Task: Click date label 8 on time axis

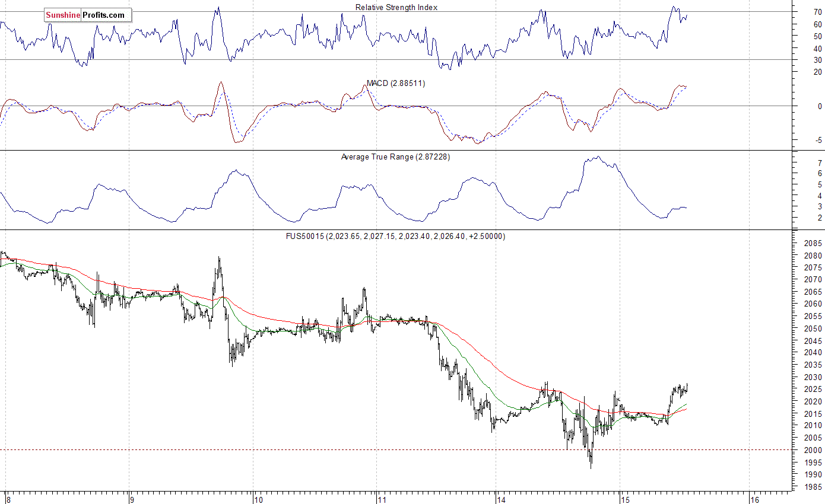Action: [8, 499]
